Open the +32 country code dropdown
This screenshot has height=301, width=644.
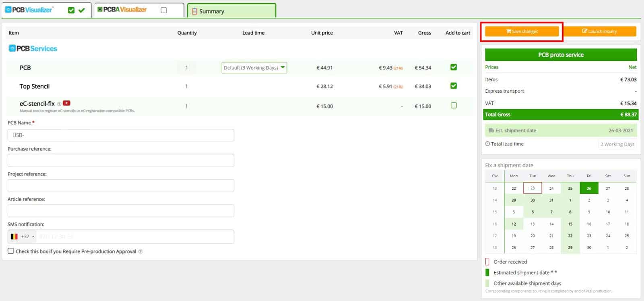point(22,237)
